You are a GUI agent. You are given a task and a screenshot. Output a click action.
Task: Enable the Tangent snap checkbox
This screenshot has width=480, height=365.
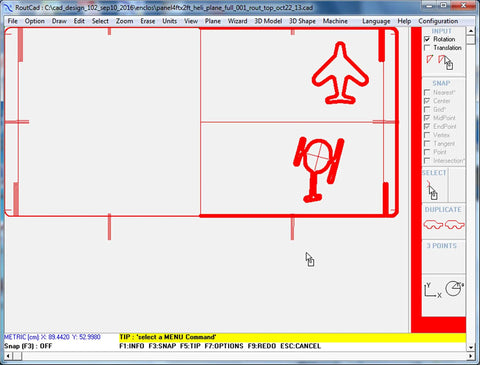427,144
